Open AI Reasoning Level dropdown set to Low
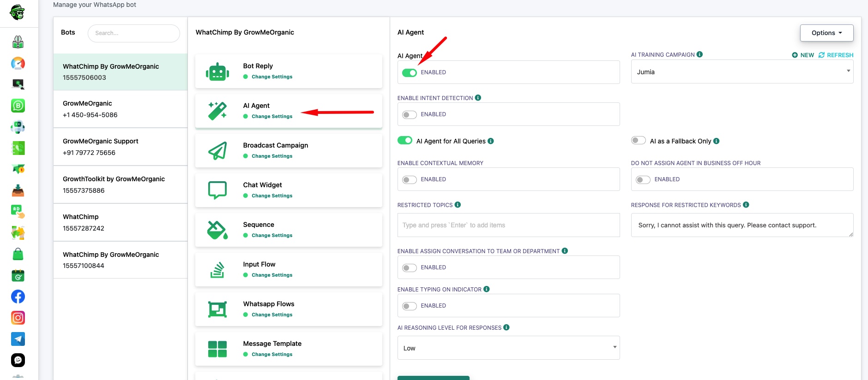The width and height of the screenshot is (868, 380). (508, 348)
